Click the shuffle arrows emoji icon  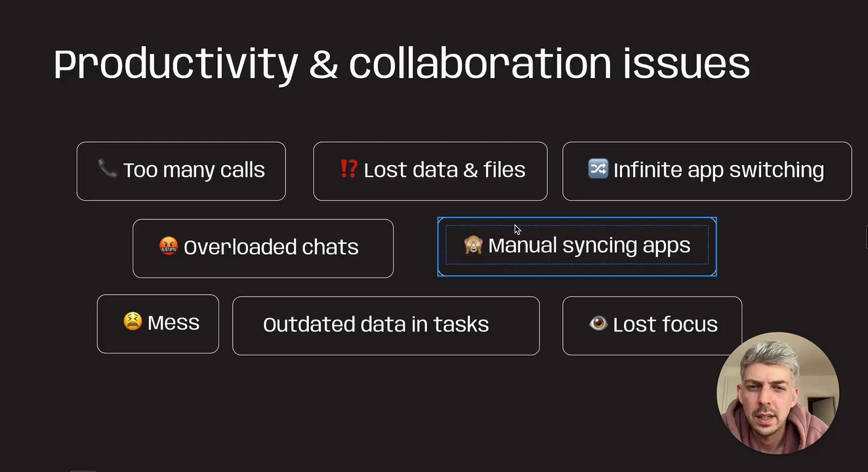click(x=598, y=169)
